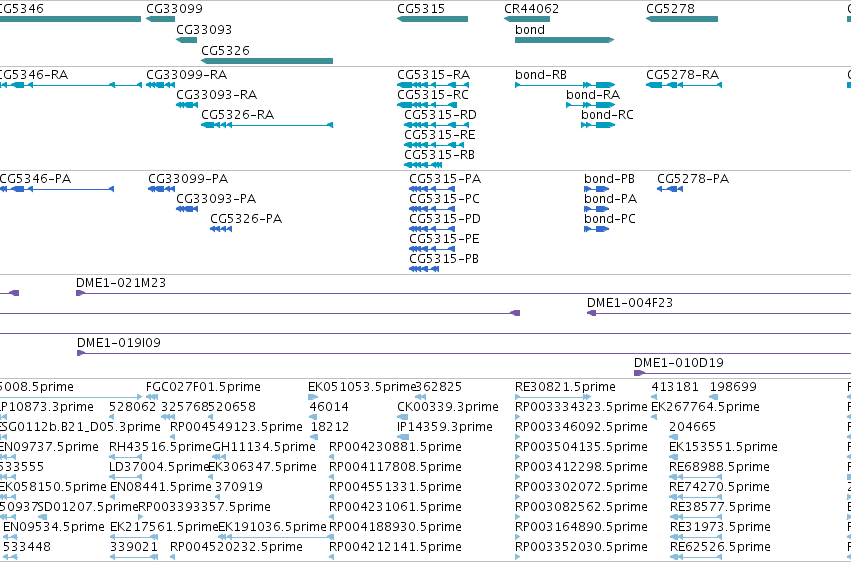
Task: Open EST RP004230881.5prime
Action: click(x=396, y=447)
